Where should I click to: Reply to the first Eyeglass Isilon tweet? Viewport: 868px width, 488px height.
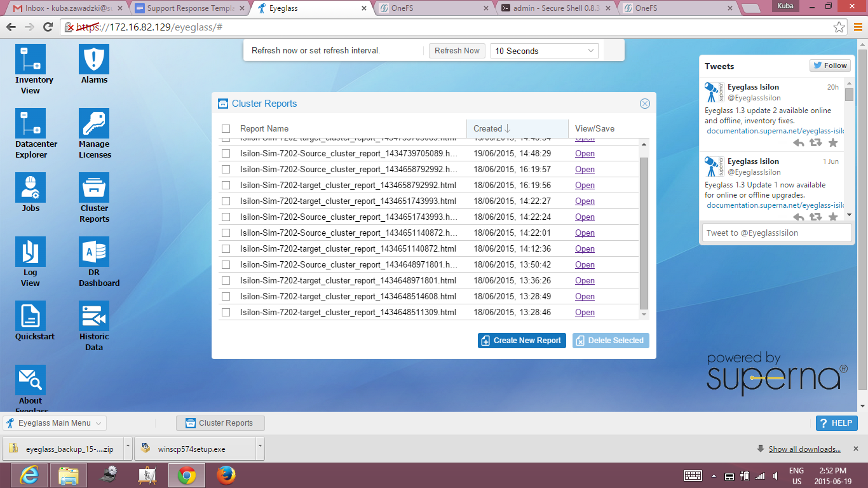(799, 143)
